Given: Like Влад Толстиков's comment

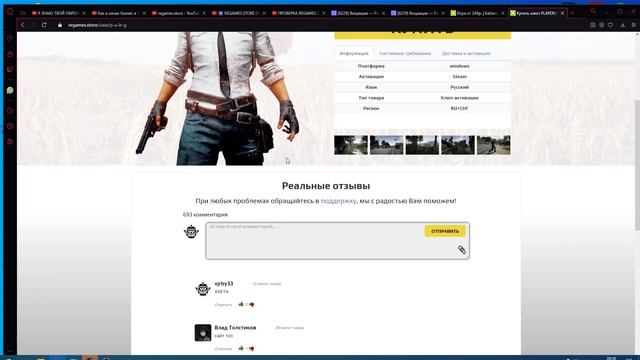Looking at the screenshot, I should 241,348.
